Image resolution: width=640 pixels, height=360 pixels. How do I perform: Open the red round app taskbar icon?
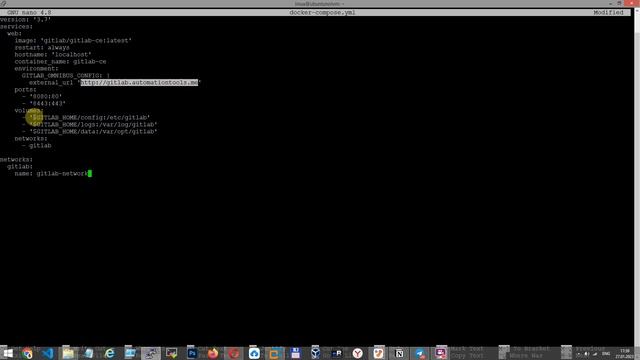pos(233,353)
